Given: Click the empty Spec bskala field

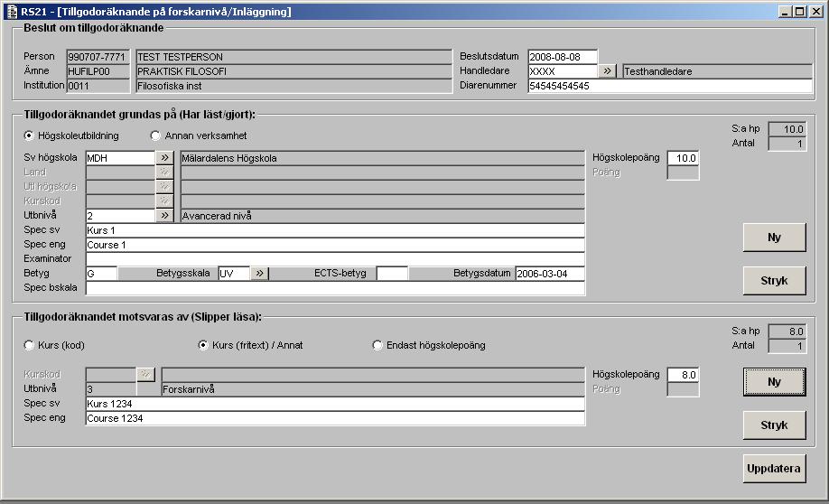Looking at the screenshot, I should click(x=335, y=288).
